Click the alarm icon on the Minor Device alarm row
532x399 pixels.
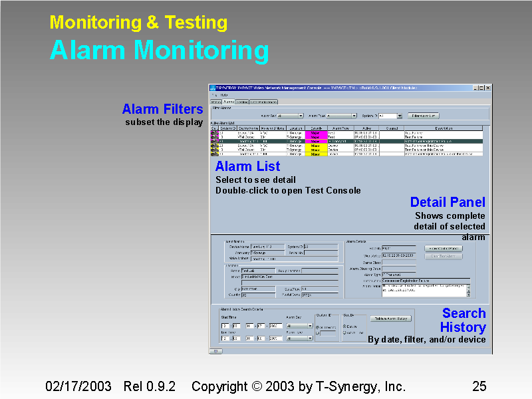pyautogui.click(x=213, y=146)
